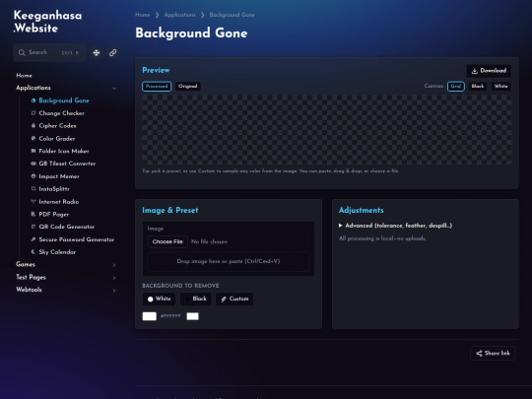Image resolution: width=532 pixels, height=399 pixels.
Task: Click the eyedropper icon on Custom button
Action: (224, 299)
